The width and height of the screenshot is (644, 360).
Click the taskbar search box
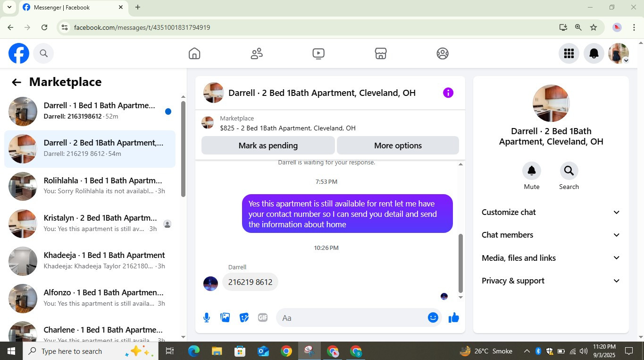90,351
